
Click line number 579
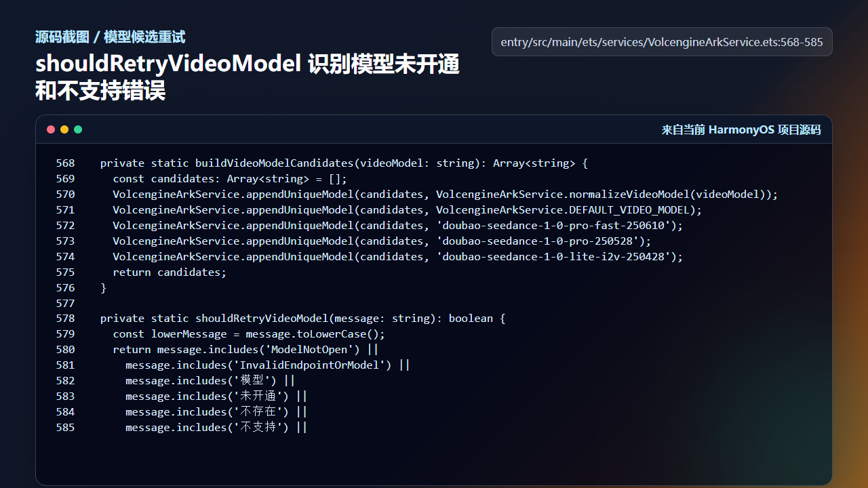[66, 334]
